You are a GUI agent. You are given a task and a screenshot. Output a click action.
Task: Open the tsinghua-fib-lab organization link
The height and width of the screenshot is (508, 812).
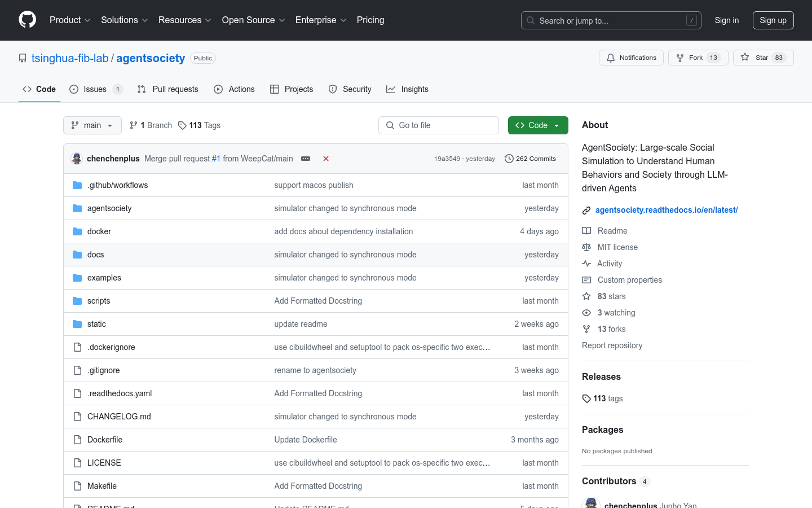(x=70, y=58)
